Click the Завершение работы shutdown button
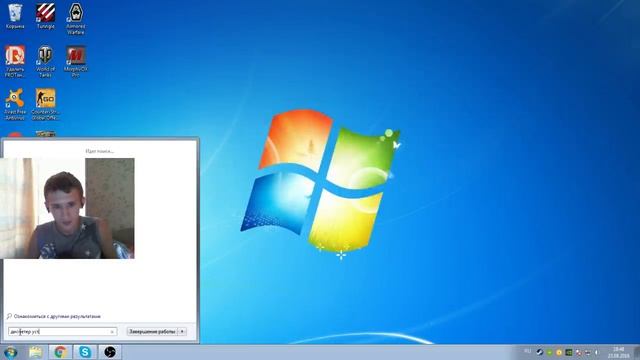 [152, 332]
